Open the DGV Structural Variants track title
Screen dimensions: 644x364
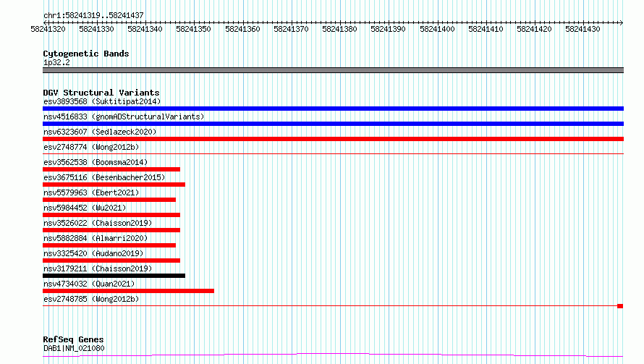point(101,93)
